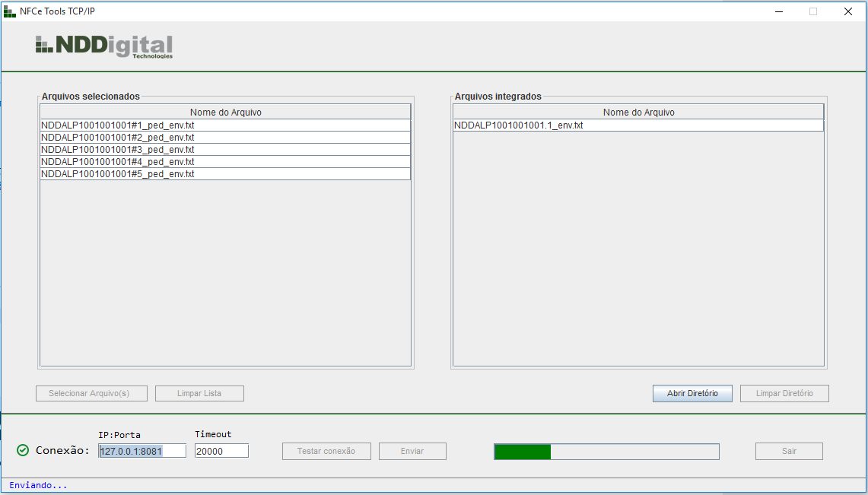The image size is (868, 495).
Task: Click the NFCe Tools title bar app icon
Action: [10, 11]
